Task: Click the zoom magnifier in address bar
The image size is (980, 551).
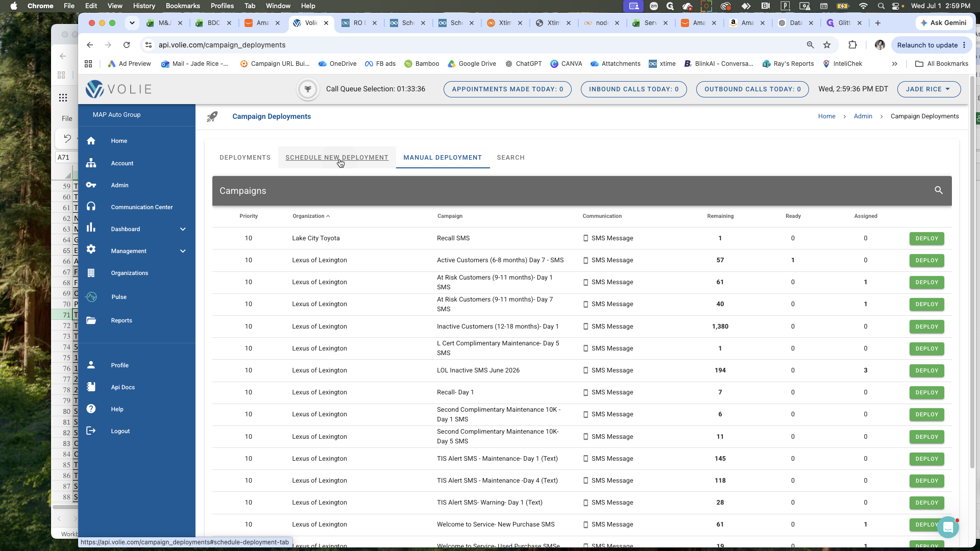Action: click(x=810, y=45)
